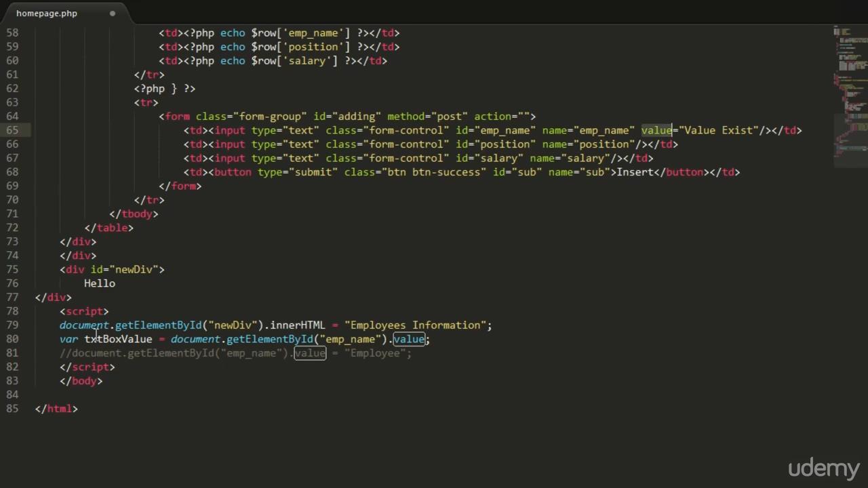Click the opening <tr> tag on line 63
The width and height of the screenshot is (868, 488).
click(x=146, y=102)
